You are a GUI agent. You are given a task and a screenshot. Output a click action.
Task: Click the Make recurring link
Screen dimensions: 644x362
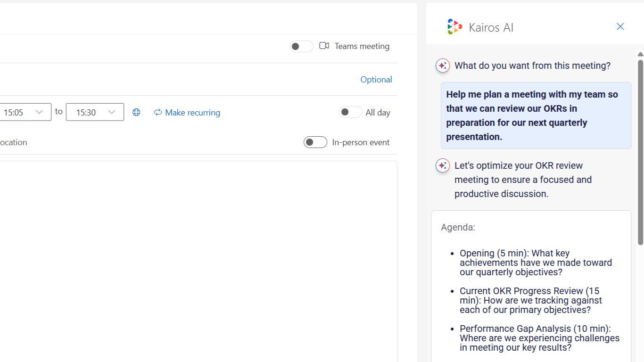tap(192, 113)
